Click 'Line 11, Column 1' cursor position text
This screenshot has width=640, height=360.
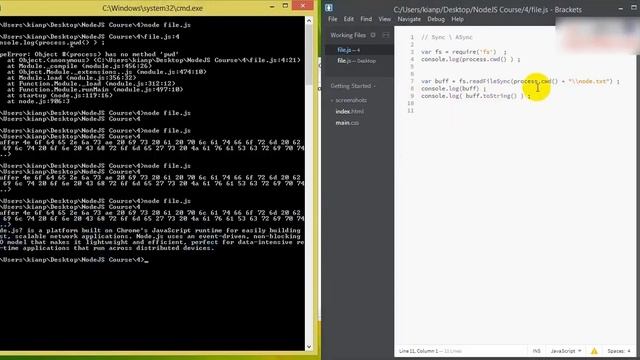tap(418, 351)
